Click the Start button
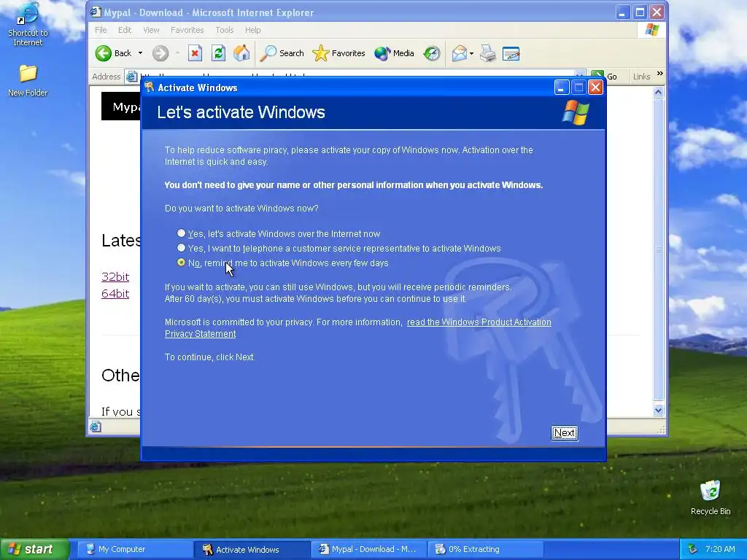This screenshot has height=560, width=747. (35, 549)
